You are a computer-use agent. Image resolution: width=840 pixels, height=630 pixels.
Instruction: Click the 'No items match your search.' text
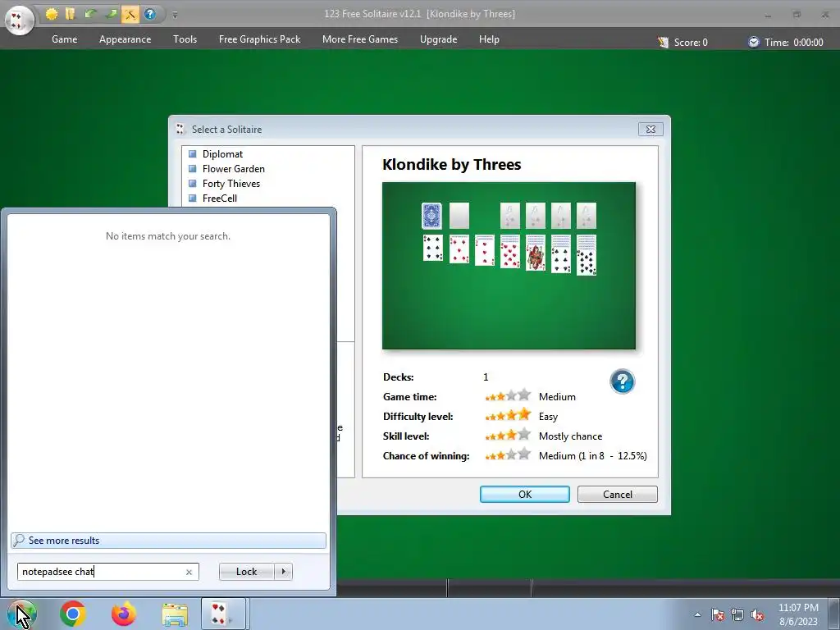(168, 236)
